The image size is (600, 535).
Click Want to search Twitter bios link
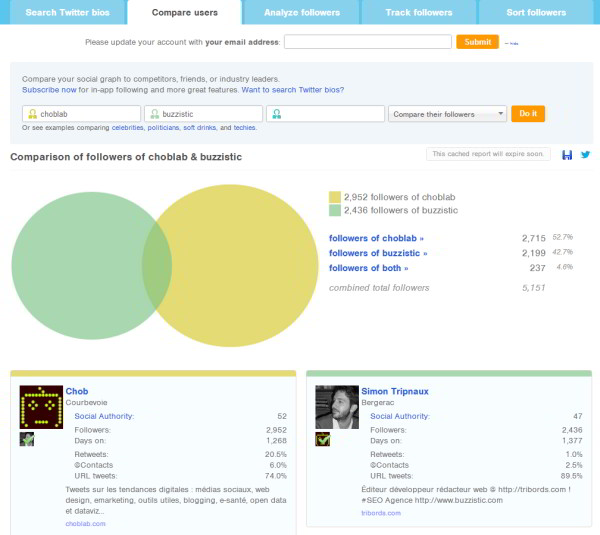pos(293,90)
